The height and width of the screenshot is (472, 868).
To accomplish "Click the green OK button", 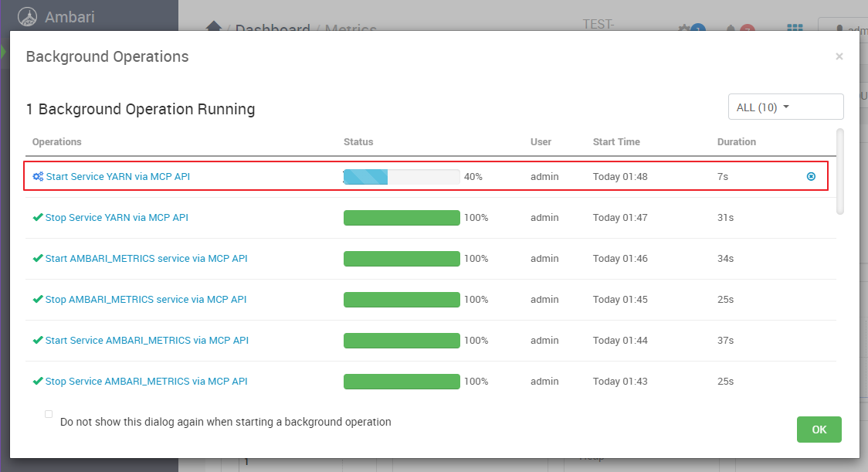I will coord(819,430).
